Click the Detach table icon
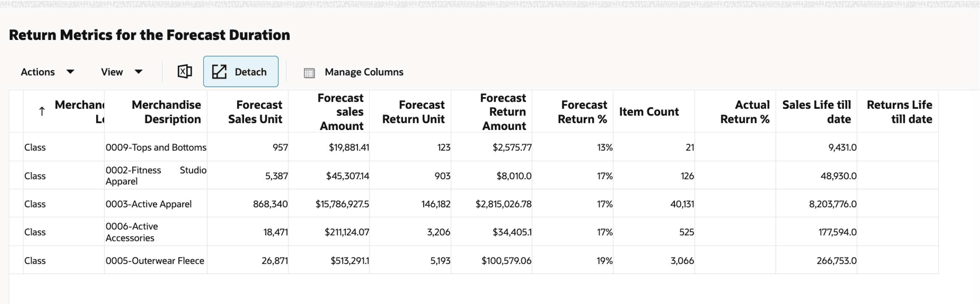The height and width of the screenshot is (304, 980). click(219, 71)
